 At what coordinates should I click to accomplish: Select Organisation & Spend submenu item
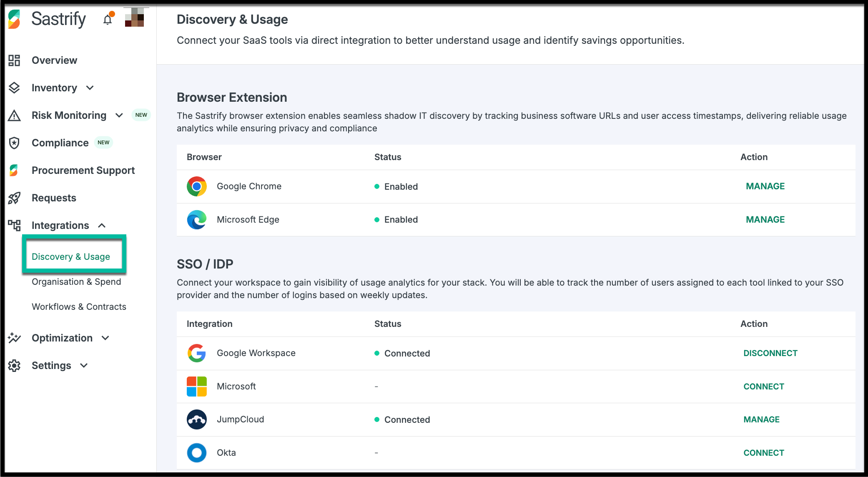pos(76,281)
